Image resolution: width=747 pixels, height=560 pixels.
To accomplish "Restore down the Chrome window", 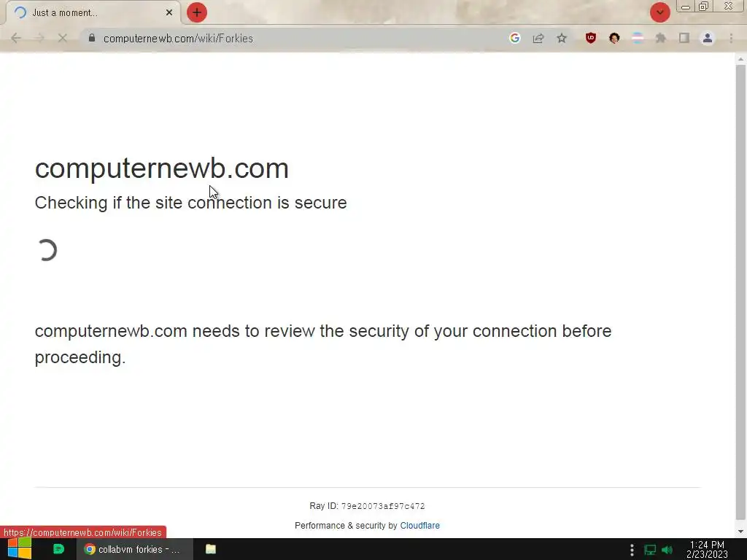I will (x=704, y=6).
